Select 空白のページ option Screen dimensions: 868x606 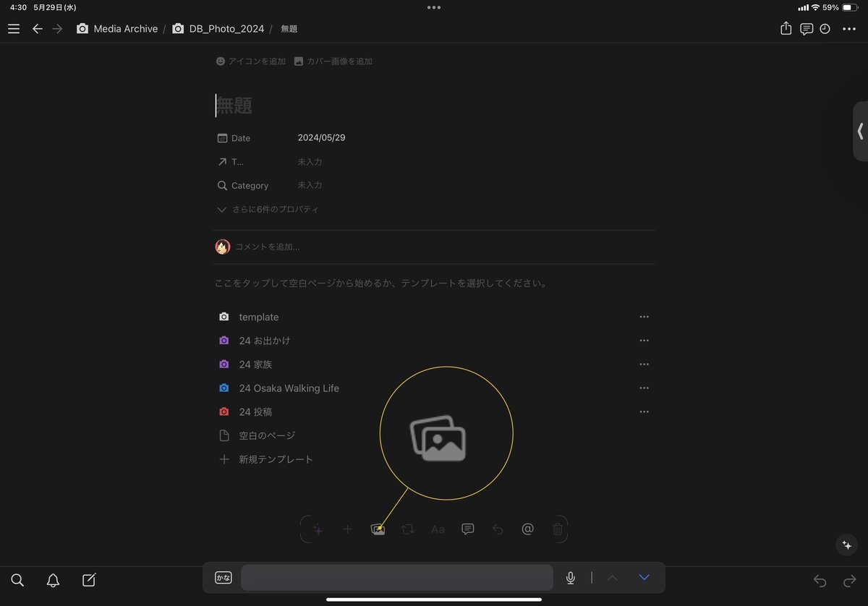[257, 435]
